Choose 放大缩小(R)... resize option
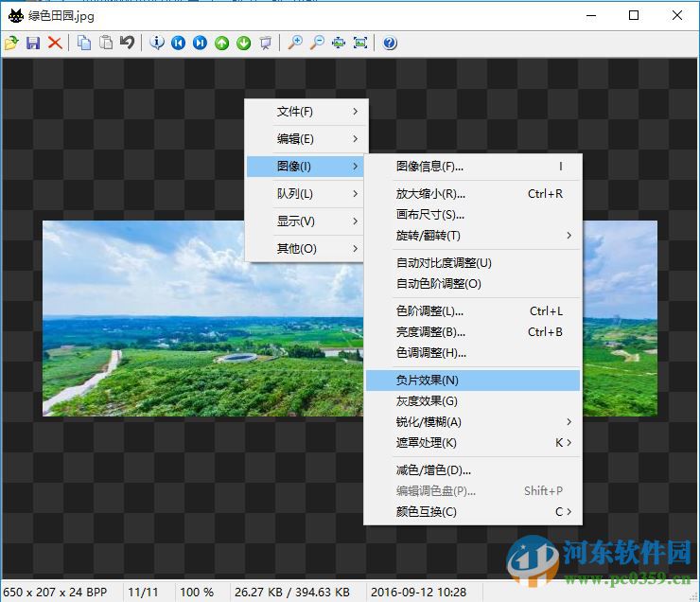This screenshot has height=602, width=700. click(473, 194)
